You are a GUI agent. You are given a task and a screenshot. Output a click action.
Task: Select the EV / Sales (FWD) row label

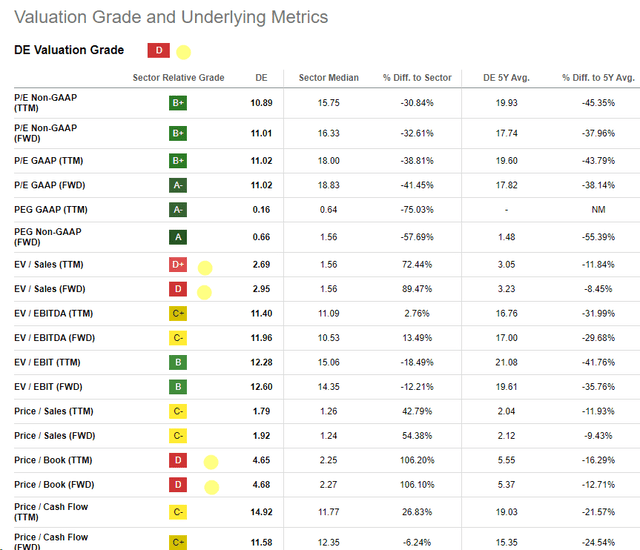coord(49,289)
